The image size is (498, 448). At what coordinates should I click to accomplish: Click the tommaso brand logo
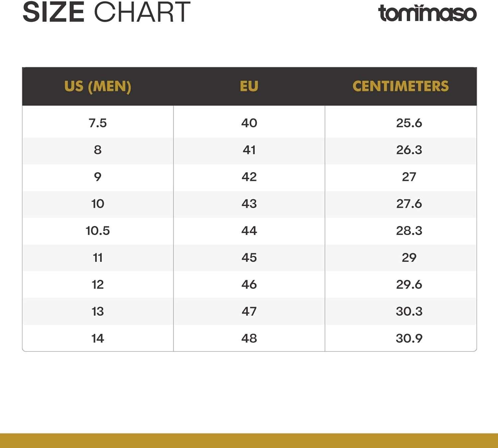[427, 13]
